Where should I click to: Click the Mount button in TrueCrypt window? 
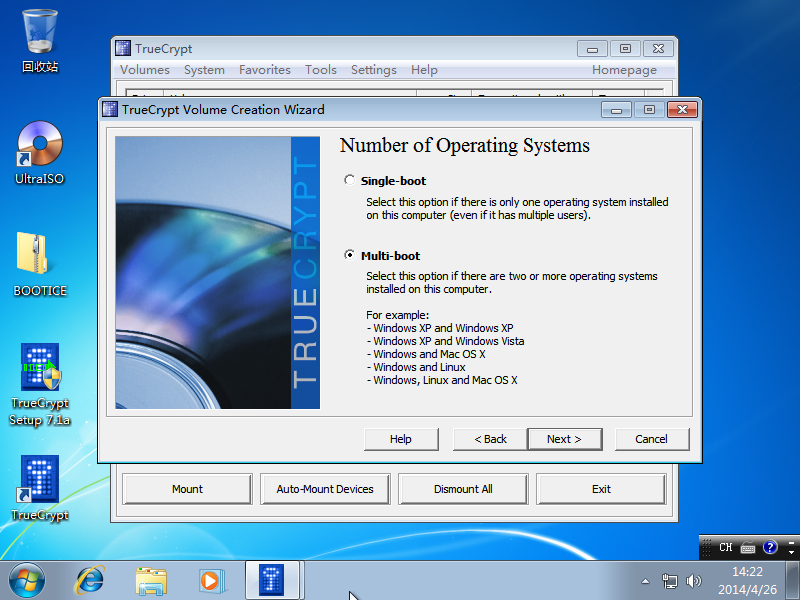187,489
